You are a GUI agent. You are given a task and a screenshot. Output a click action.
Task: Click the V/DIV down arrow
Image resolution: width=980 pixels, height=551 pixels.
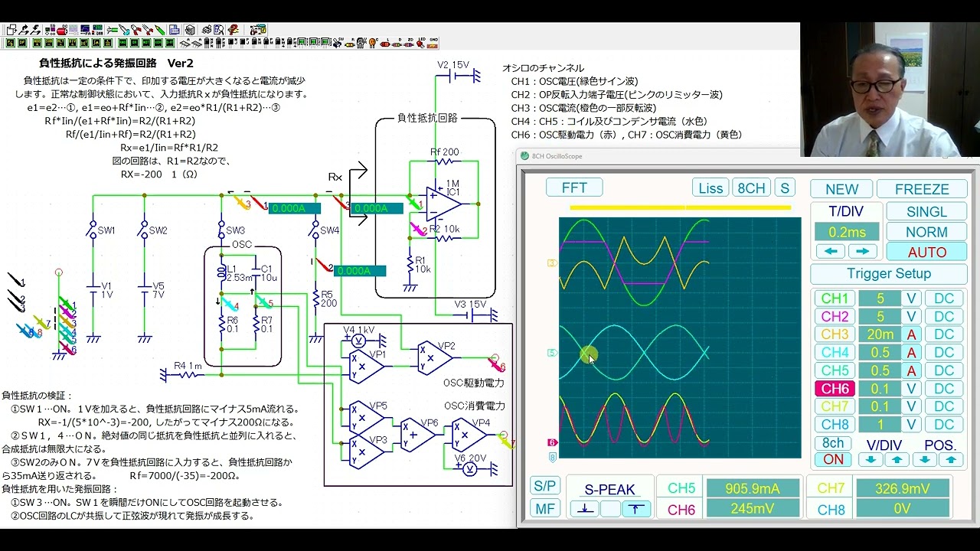click(871, 460)
